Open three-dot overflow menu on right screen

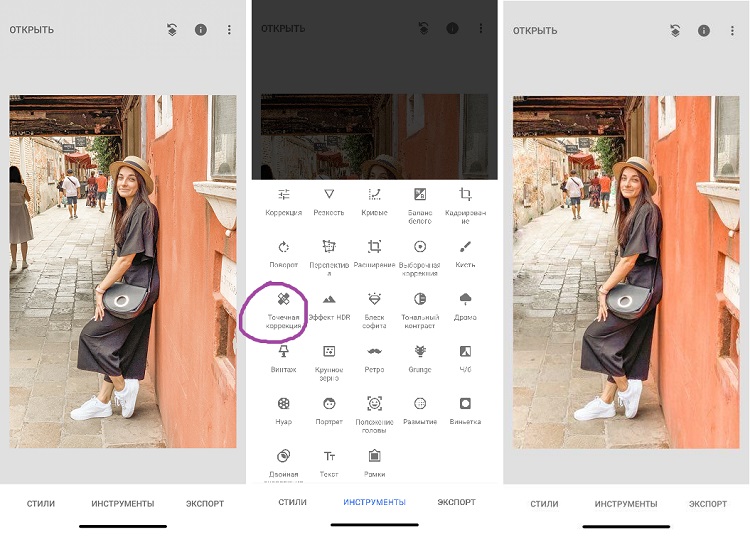coord(732,31)
